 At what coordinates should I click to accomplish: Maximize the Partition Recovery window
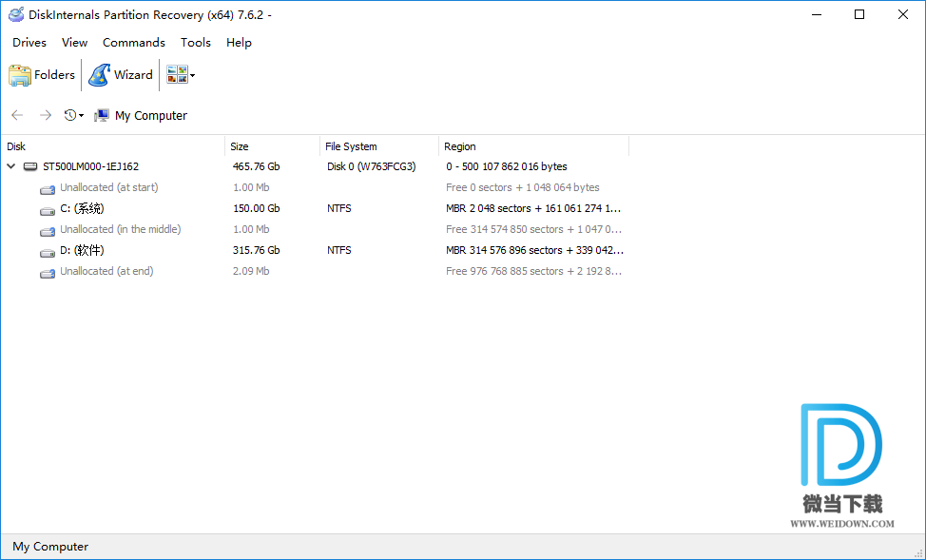tap(859, 15)
